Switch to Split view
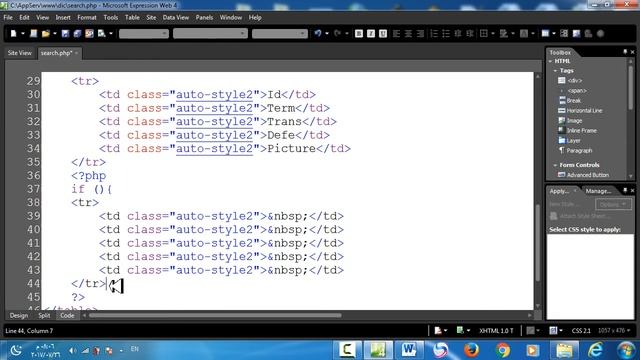Screen dimensions: 640x360 tap(44, 316)
